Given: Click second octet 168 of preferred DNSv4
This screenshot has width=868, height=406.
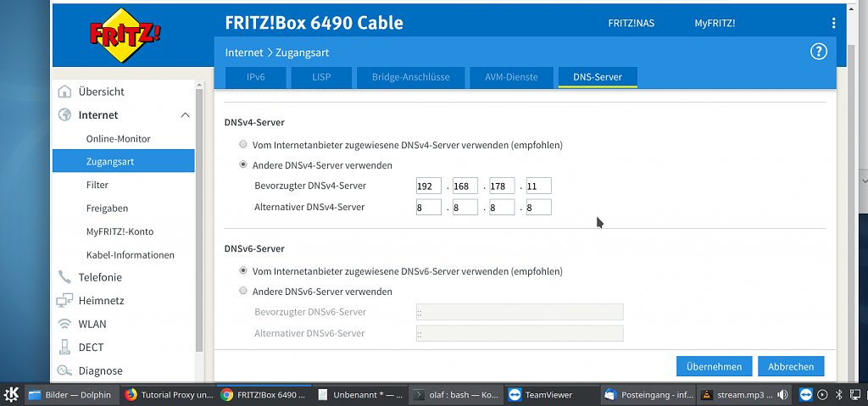Looking at the screenshot, I should 465,186.
